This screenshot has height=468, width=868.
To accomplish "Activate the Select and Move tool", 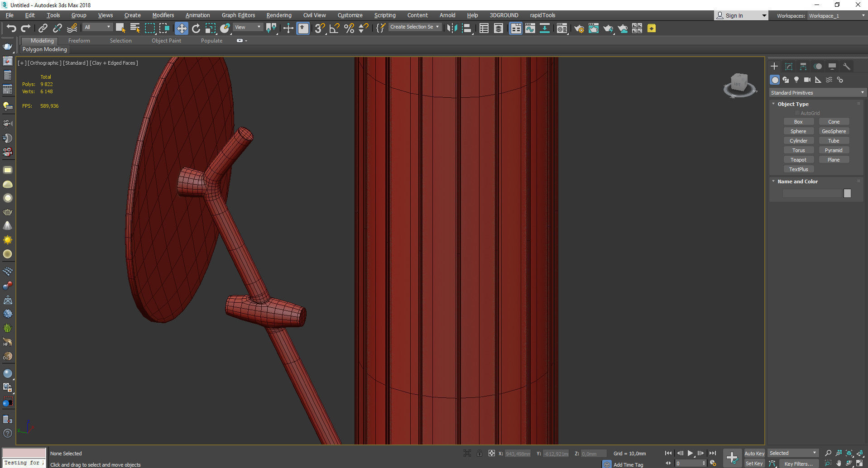I will [181, 29].
